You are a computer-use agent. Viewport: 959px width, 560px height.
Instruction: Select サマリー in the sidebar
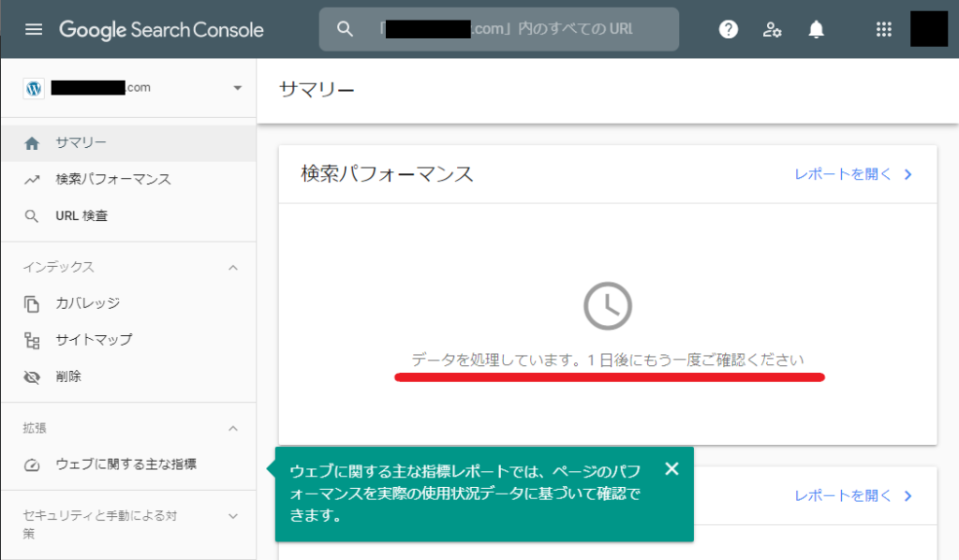tap(81, 143)
